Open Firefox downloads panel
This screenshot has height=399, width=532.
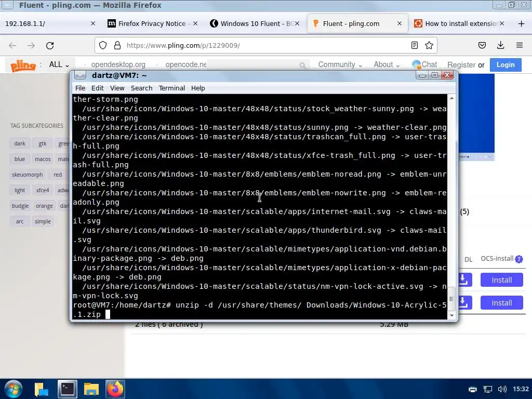click(x=500, y=46)
